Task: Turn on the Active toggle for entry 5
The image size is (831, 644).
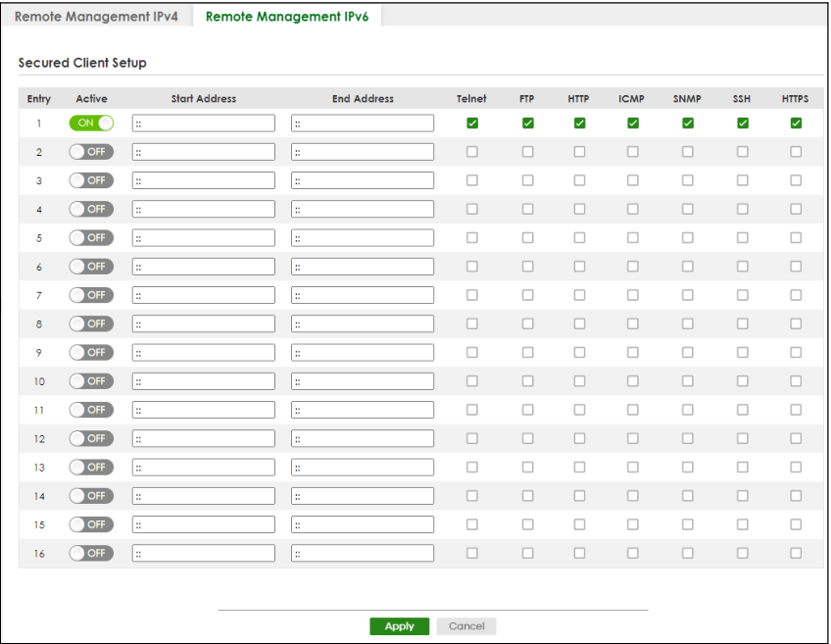Action: click(91, 237)
